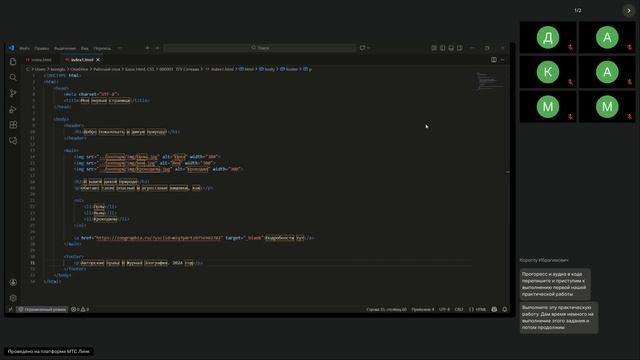
Task: Open the Search view in activity bar
Action: pos(13,78)
